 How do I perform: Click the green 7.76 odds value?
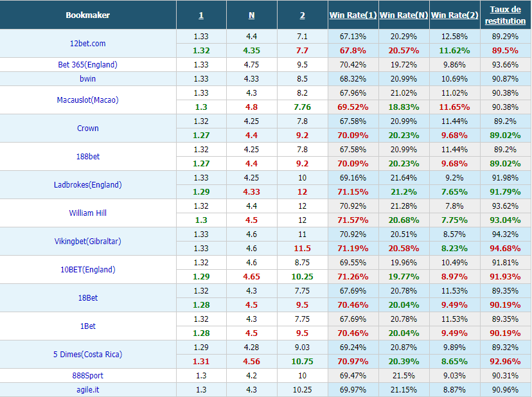pos(303,107)
